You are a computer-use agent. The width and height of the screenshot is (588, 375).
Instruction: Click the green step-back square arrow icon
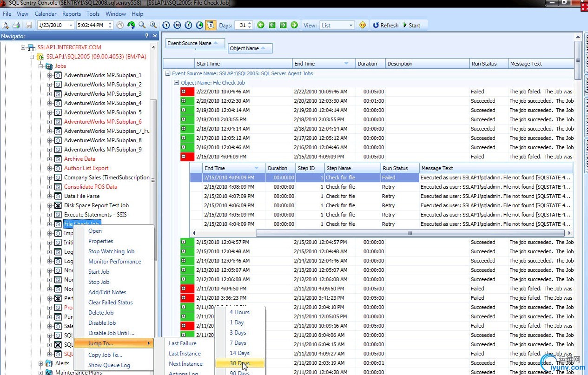272,25
